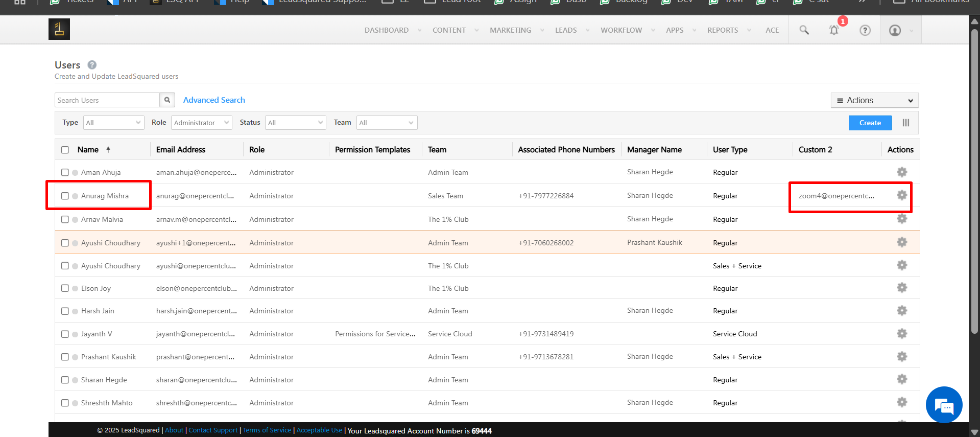
Task: Expand the Role filter dropdown
Action: 201,123
